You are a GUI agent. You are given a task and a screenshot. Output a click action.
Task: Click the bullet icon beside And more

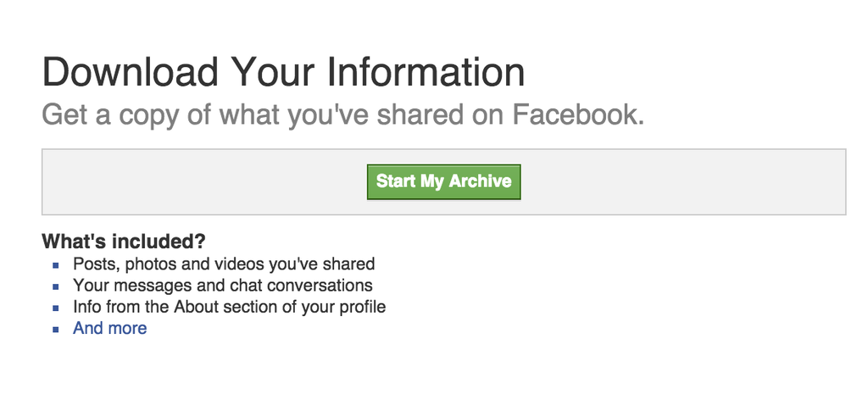coord(56,329)
